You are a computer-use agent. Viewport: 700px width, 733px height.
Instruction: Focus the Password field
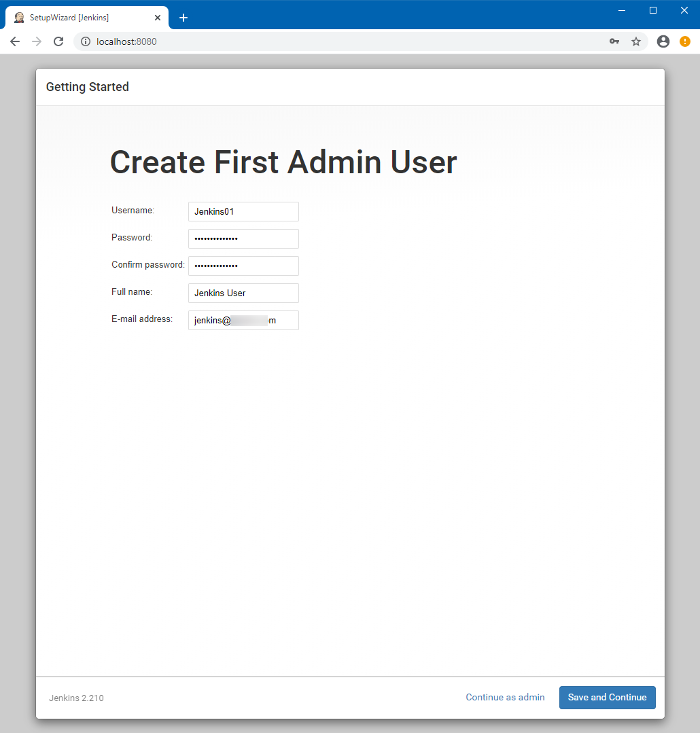pyautogui.click(x=243, y=239)
